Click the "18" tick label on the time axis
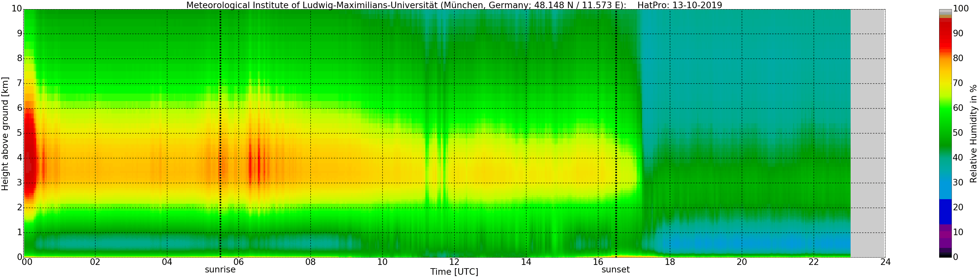This screenshot has height=278, width=980. [x=670, y=262]
